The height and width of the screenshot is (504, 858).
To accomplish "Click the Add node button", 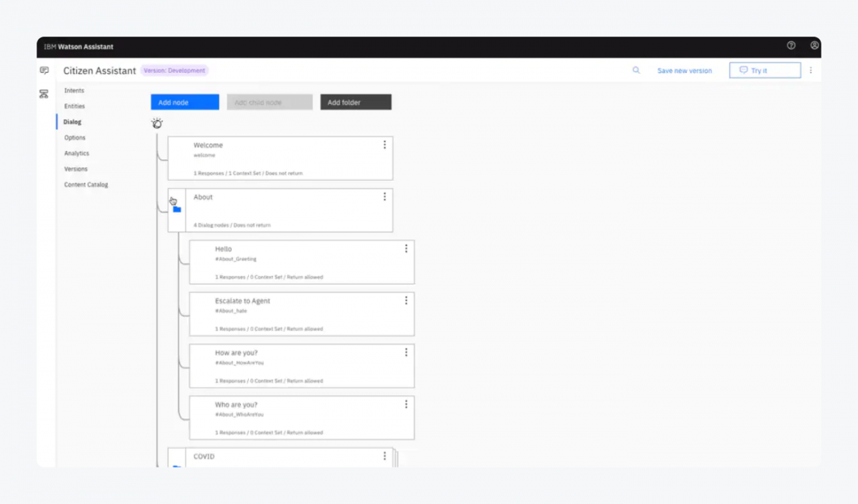I will (185, 102).
